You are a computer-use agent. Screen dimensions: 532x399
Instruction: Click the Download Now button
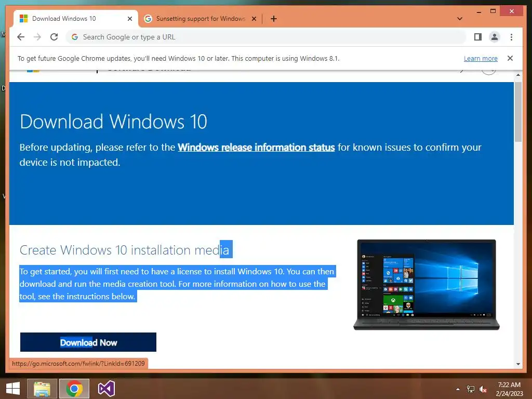coord(88,342)
